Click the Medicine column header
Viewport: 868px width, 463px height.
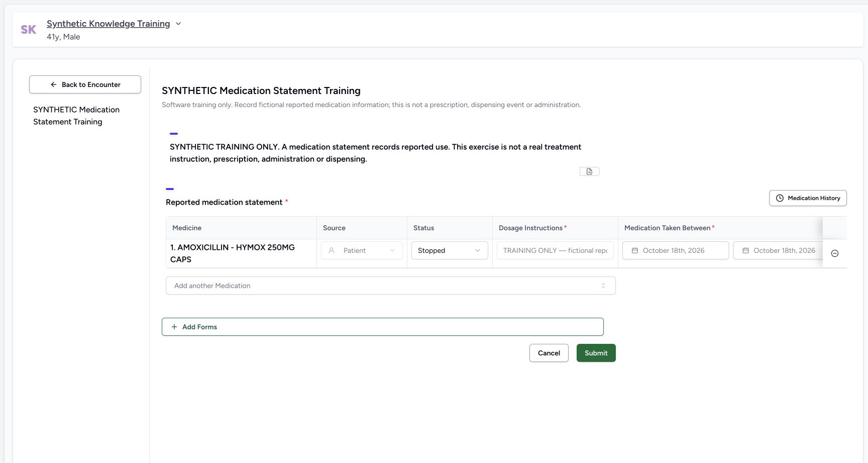[x=241, y=228]
